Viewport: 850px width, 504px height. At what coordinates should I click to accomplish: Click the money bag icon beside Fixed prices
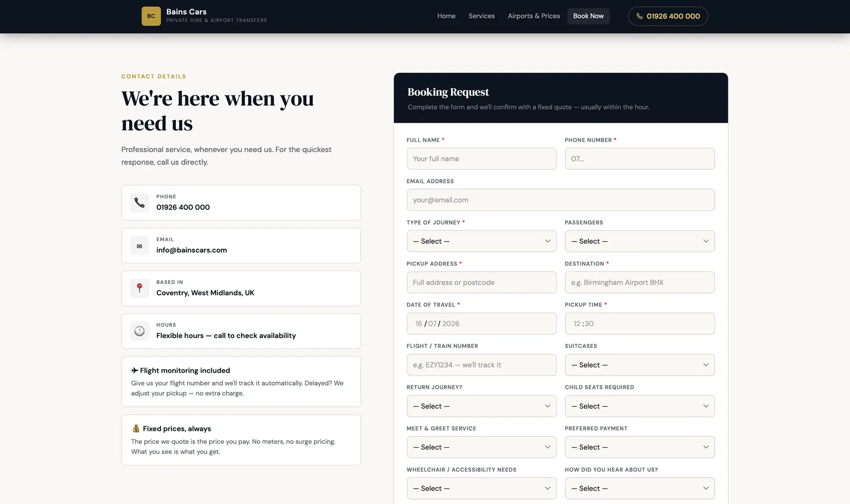(136, 429)
